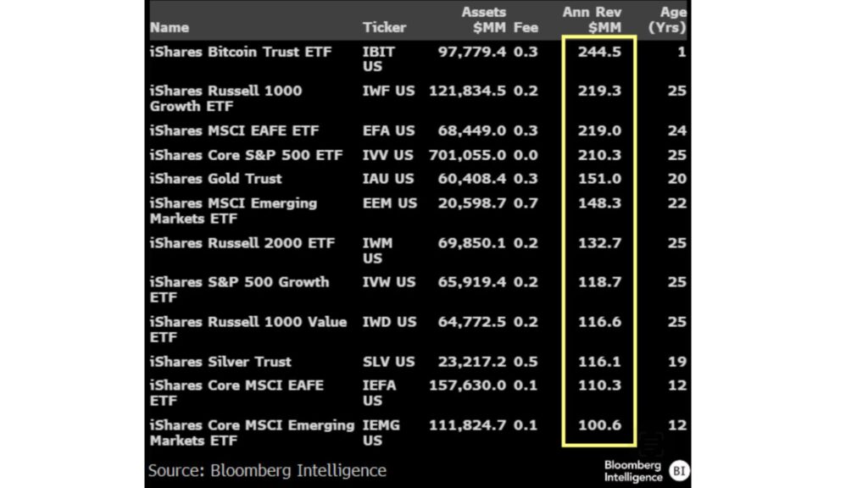Click the iShares Gold Trust row name
The image size is (868, 488).
click(216, 179)
